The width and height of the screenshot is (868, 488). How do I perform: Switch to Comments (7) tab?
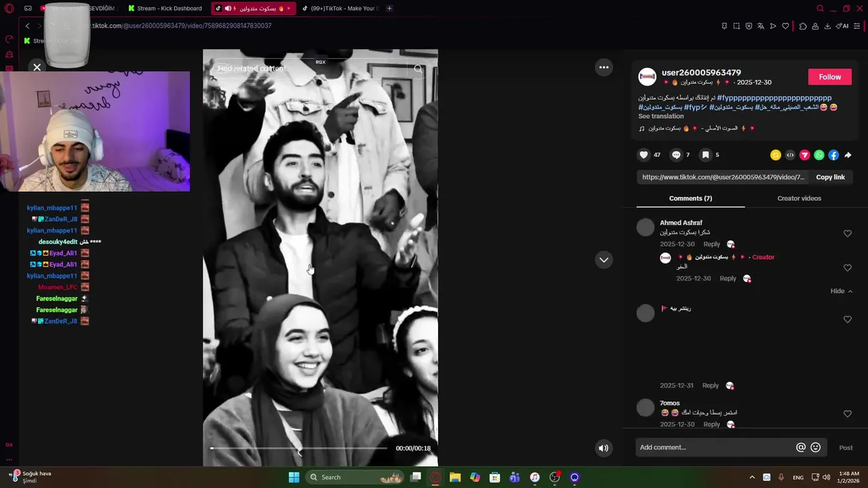pos(690,198)
